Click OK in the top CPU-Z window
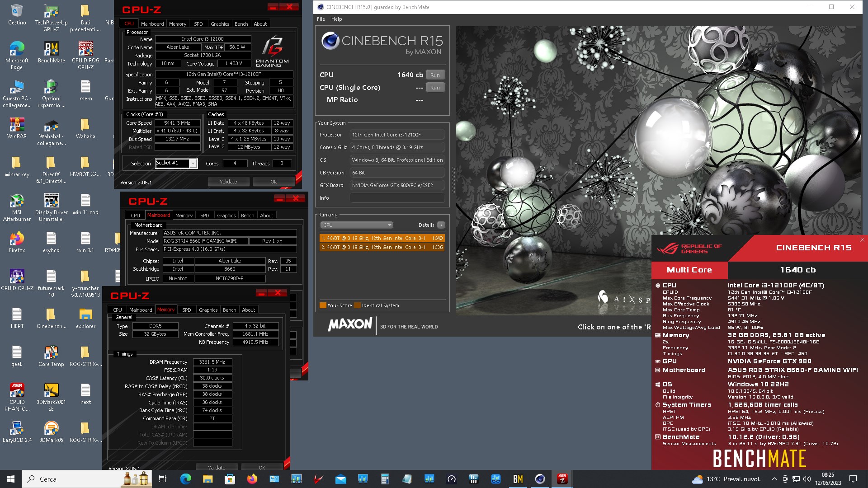The image size is (868, 488). point(274,182)
